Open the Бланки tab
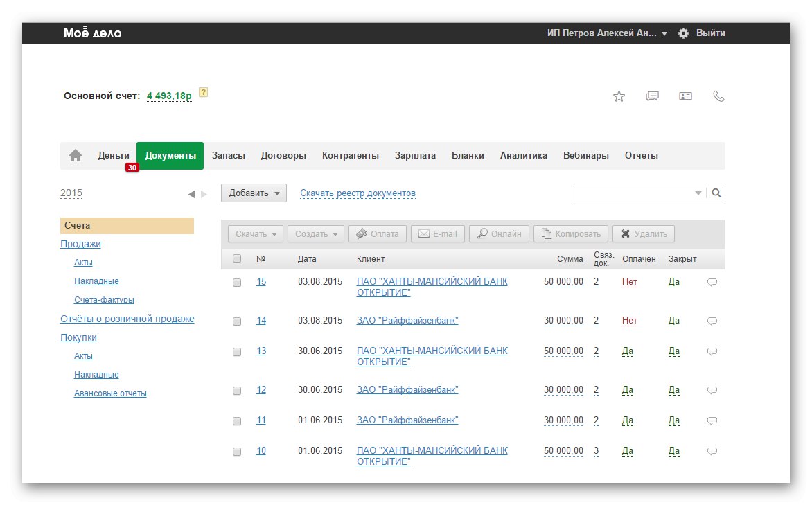Viewport: 812px width, 505px height. click(x=468, y=155)
